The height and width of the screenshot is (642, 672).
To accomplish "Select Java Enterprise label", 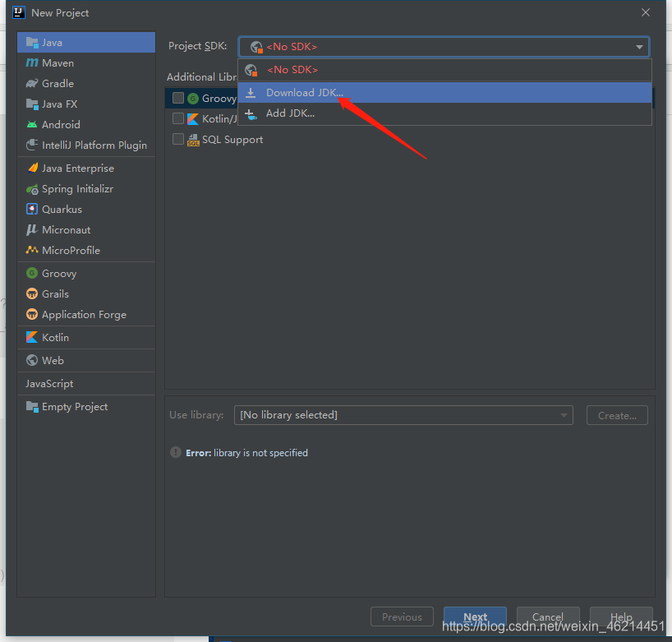I will tap(78, 169).
